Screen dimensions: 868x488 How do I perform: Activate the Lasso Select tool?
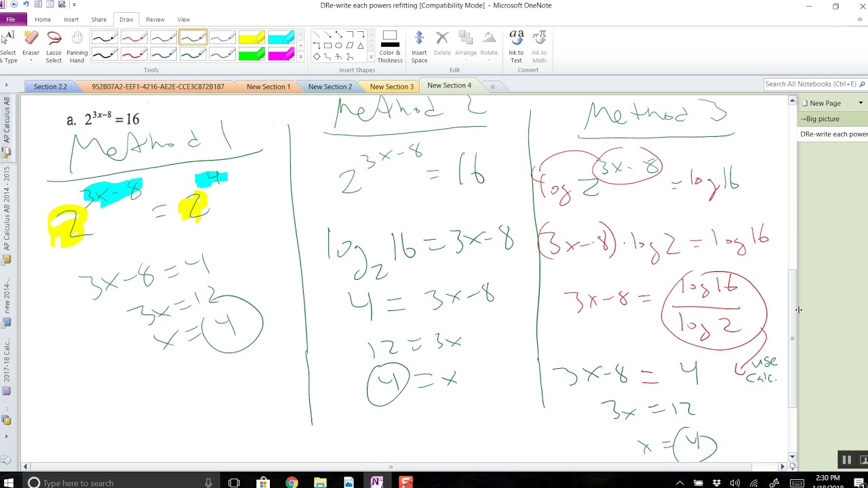click(x=54, y=47)
